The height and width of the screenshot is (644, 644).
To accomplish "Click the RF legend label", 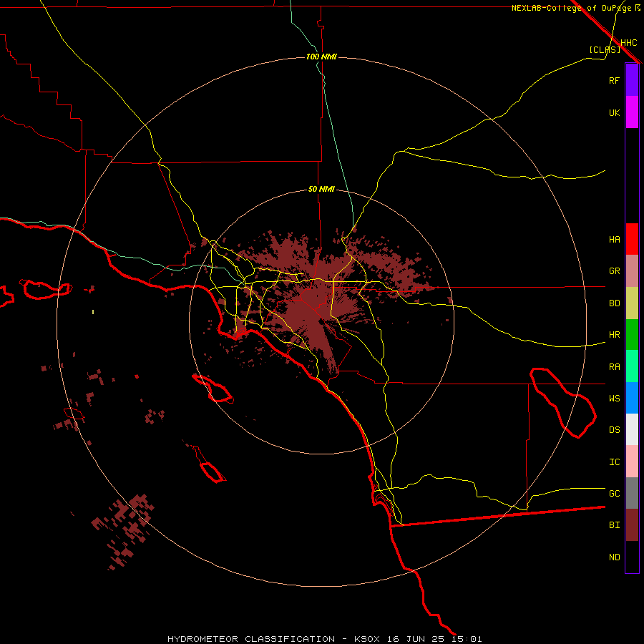I will click(614, 80).
